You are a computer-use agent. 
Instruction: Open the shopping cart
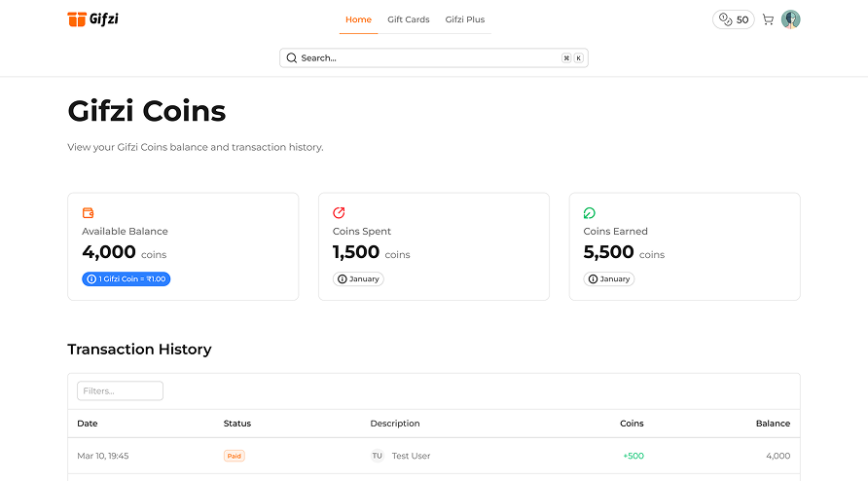click(x=768, y=19)
